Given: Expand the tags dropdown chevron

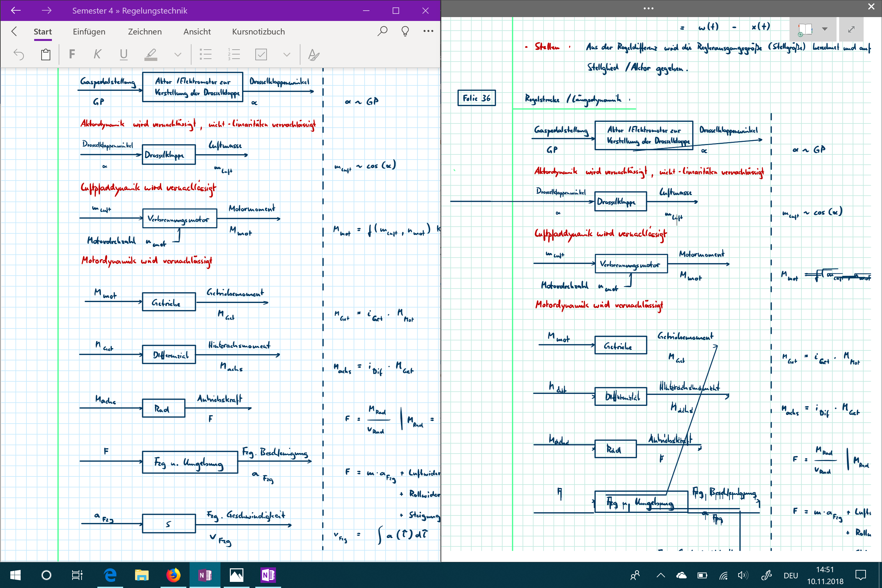Looking at the screenshot, I should click(287, 55).
